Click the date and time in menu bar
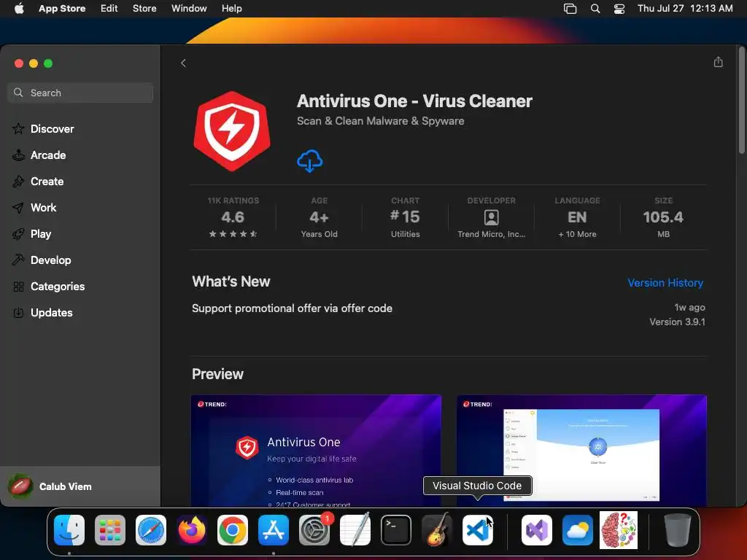Image resolution: width=747 pixels, height=560 pixels. click(685, 9)
